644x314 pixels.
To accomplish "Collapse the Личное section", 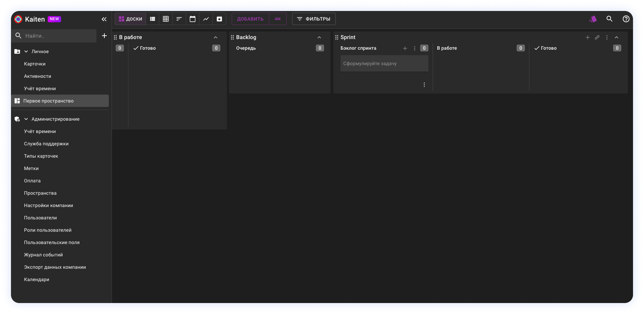I will pyautogui.click(x=26, y=51).
